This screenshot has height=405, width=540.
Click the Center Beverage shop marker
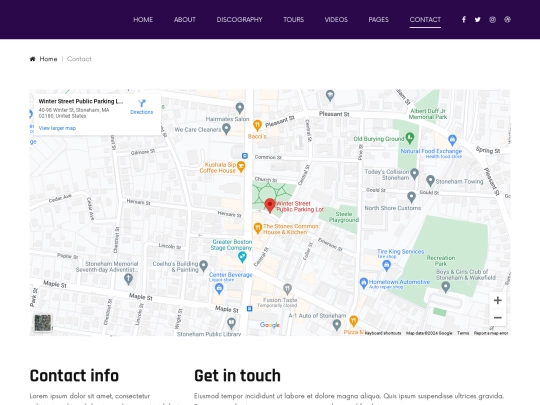219,289
